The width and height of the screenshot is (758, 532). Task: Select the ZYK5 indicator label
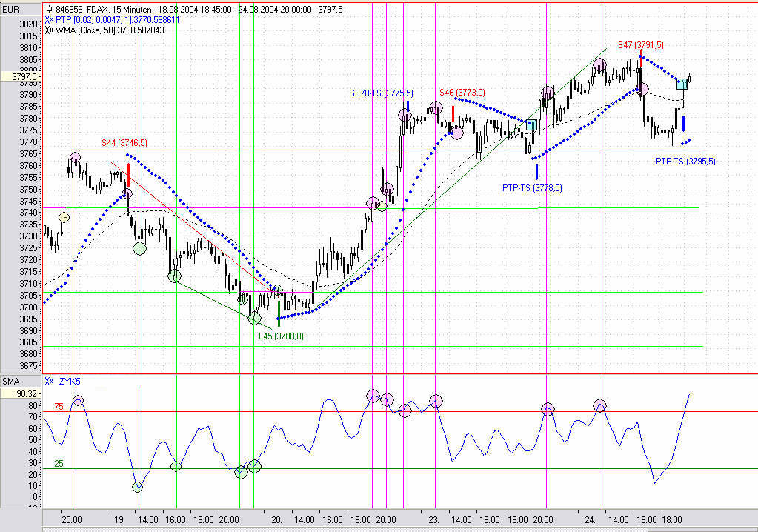(x=70, y=382)
